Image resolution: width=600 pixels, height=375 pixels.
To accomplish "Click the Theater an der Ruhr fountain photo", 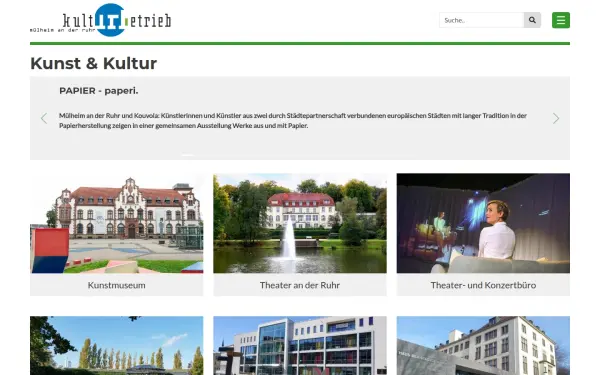I will [300, 223].
